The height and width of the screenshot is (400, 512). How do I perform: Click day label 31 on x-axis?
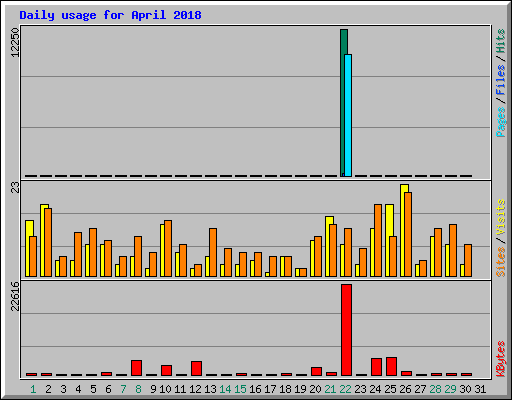[480, 389]
